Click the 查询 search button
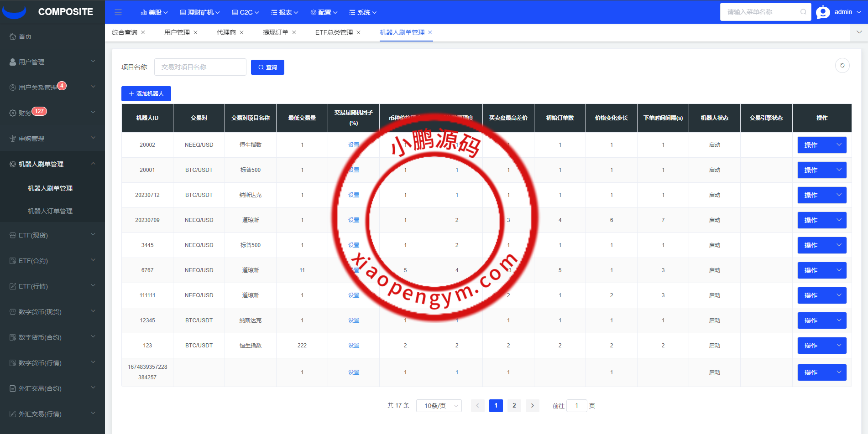This screenshot has width=868, height=434. pos(267,67)
